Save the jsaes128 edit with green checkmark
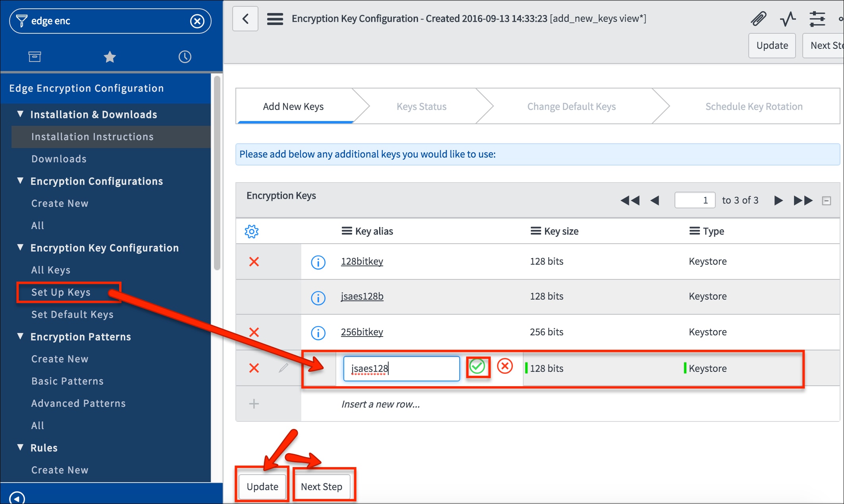The image size is (844, 504). coord(477,366)
